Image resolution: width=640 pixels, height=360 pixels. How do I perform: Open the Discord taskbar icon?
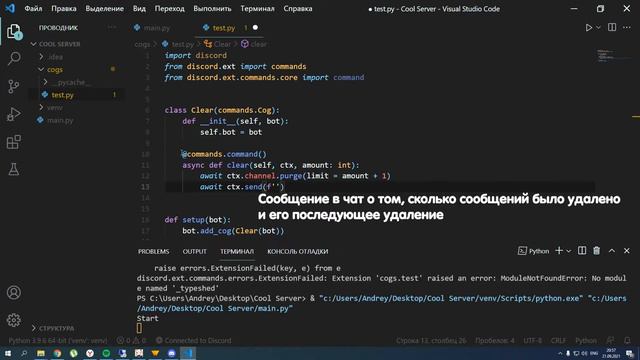pos(171,353)
